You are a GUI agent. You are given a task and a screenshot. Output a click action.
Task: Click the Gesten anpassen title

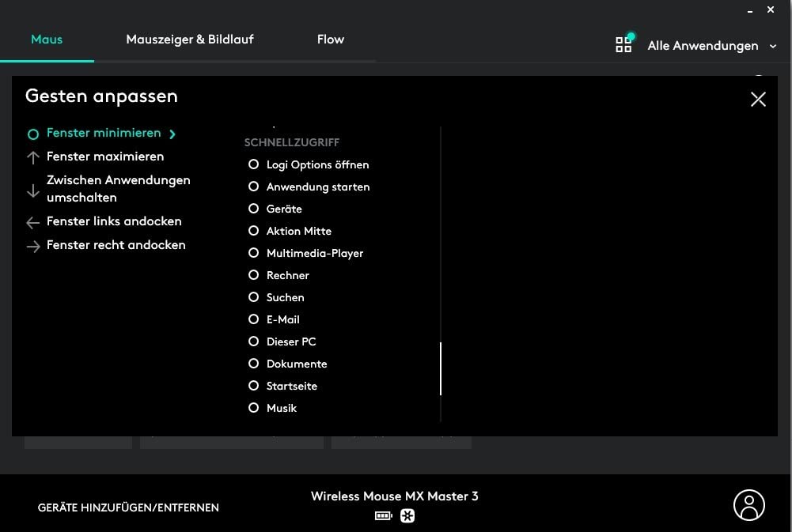[101, 96]
